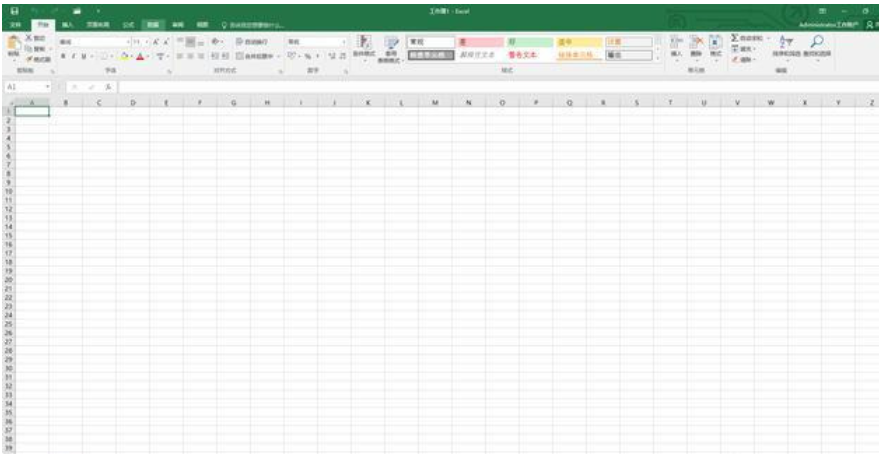The image size is (879, 456).
Task: Open Sort and Filter
Action: (787, 47)
